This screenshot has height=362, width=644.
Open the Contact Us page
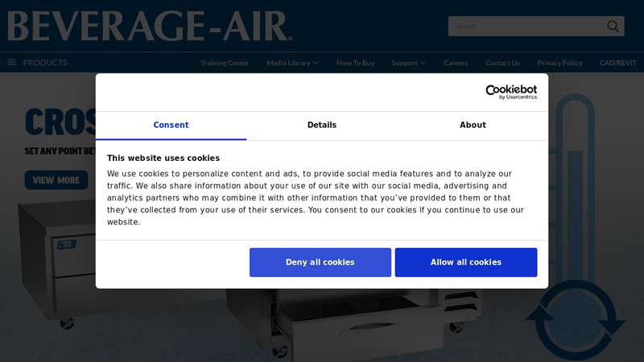pyautogui.click(x=502, y=63)
